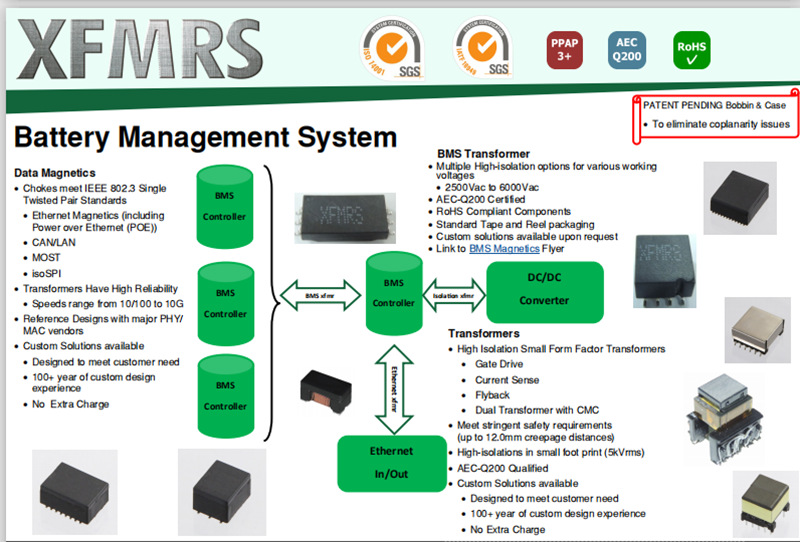Click the XFMRS-marked chip photo above diagram
This screenshot has height=542, width=800.
click(x=345, y=218)
